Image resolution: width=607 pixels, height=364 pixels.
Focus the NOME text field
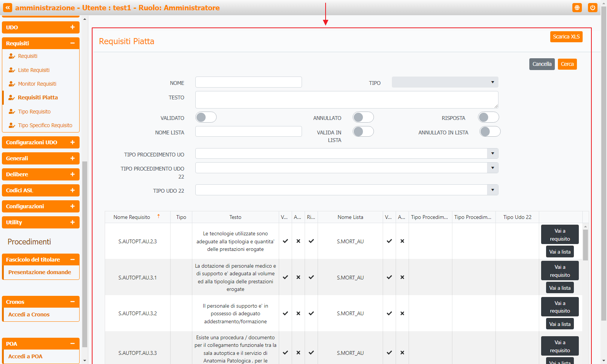(248, 82)
